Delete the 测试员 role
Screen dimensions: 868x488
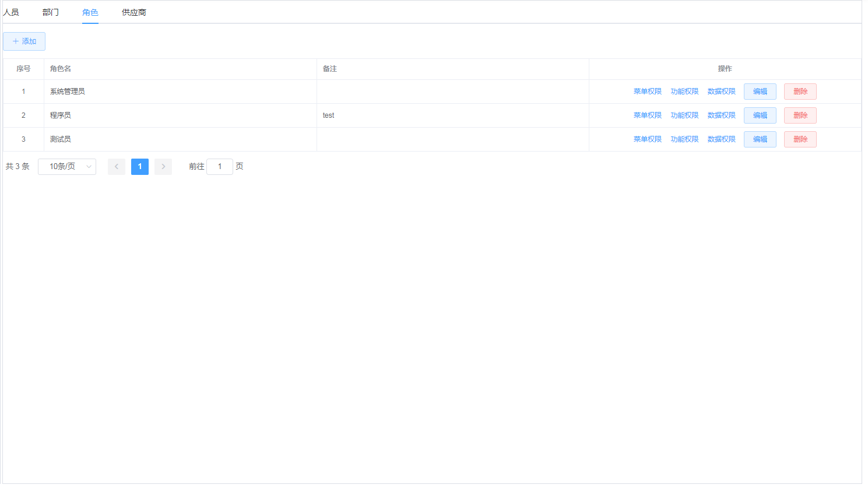(x=800, y=139)
